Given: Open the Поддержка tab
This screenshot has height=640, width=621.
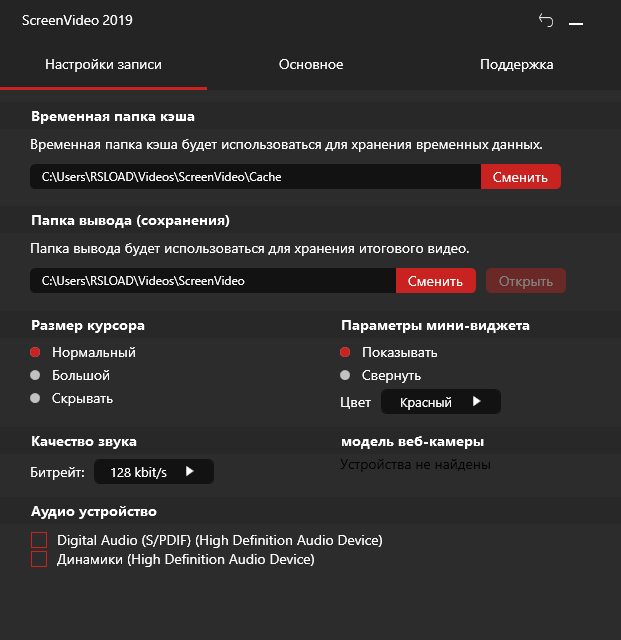Looking at the screenshot, I should [516, 65].
